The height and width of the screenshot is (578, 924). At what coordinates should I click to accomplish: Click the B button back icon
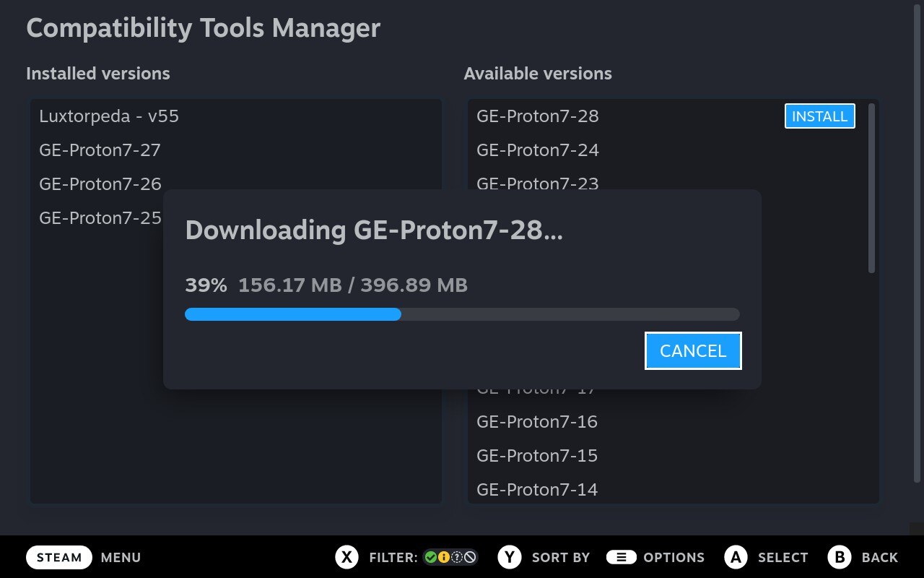coord(840,557)
